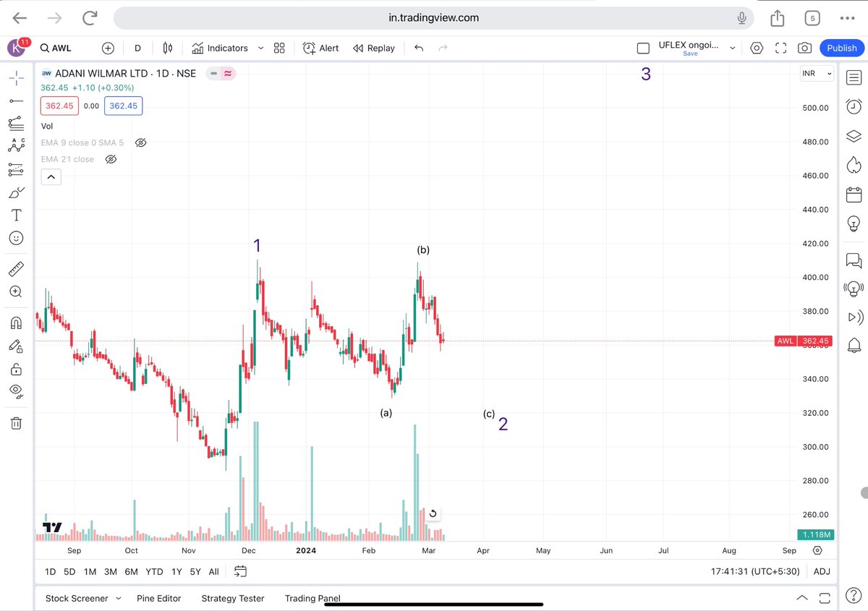
Task: Change the D chart interval
Action: click(x=137, y=48)
